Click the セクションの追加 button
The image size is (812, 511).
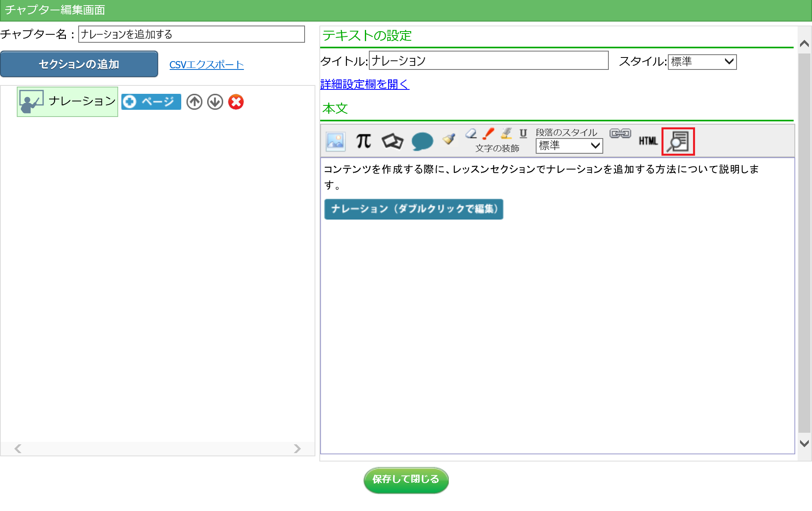coord(79,64)
